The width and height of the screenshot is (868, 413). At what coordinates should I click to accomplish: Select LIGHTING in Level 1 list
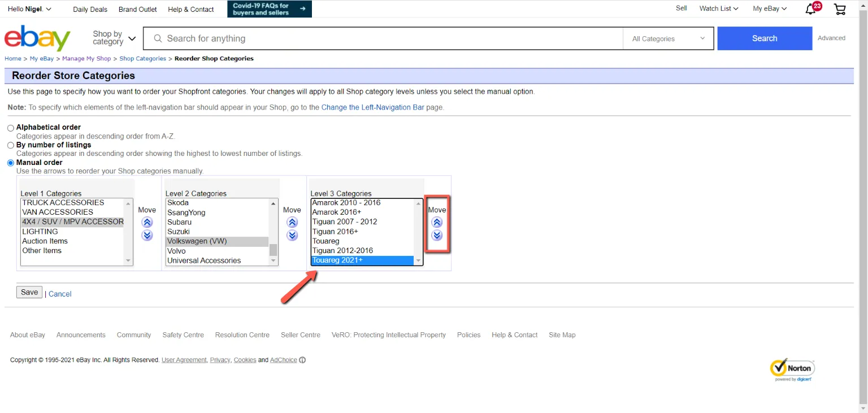pyautogui.click(x=72, y=232)
